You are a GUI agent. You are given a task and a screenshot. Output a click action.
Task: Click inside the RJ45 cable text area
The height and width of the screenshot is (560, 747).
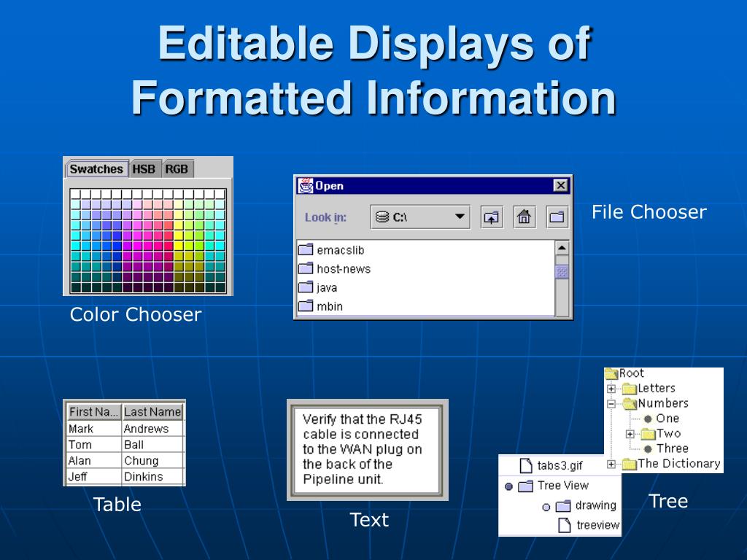tap(367, 449)
